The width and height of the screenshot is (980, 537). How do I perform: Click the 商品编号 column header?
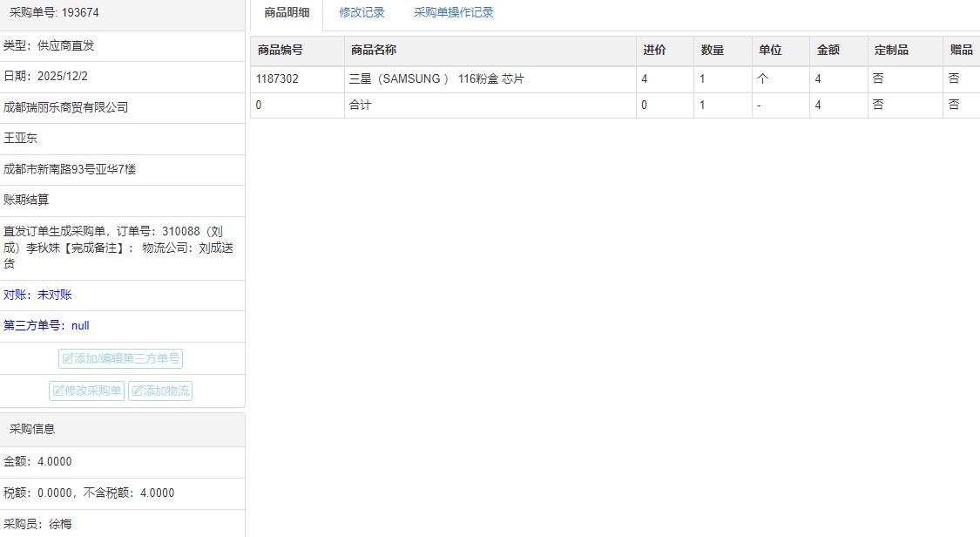pos(280,51)
